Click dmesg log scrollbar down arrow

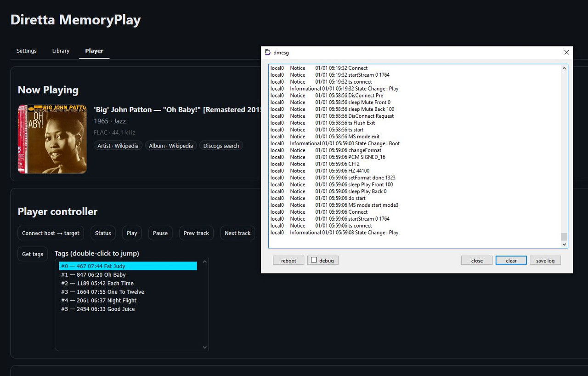click(x=564, y=244)
